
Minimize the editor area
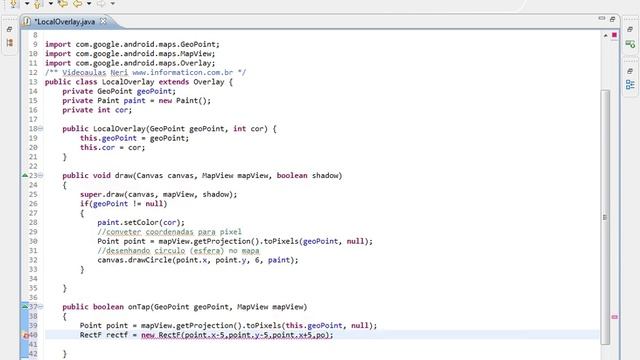click(x=602, y=18)
